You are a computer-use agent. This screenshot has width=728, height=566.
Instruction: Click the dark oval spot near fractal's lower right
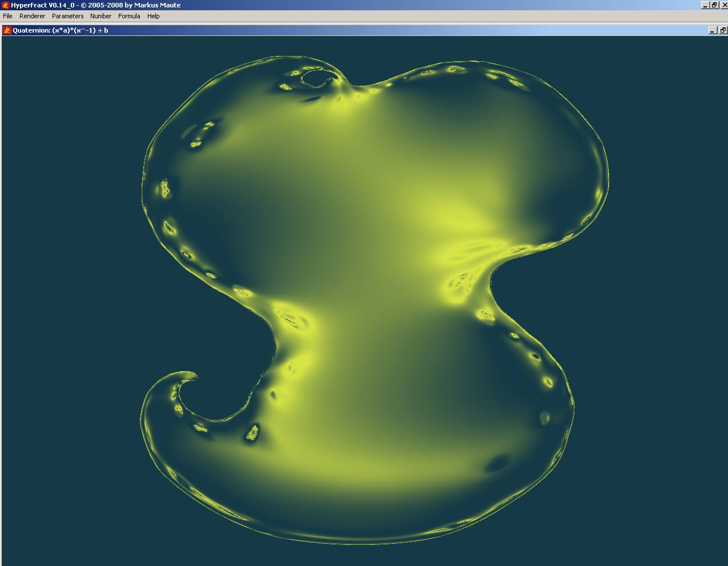497,463
